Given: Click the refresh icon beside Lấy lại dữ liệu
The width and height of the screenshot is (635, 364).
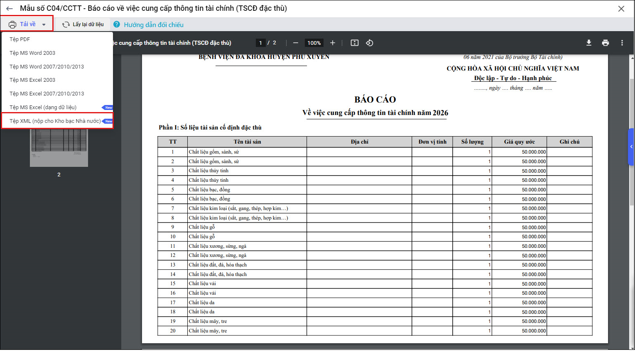Looking at the screenshot, I should 66,25.
